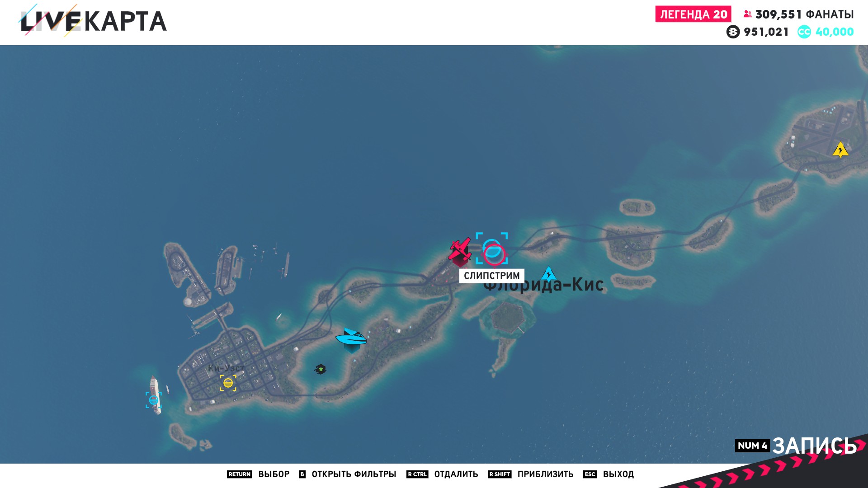The image size is (868, 488).
Task: Click the red airplane event marker
Action: pyautogui.click(x=460, y=250)
